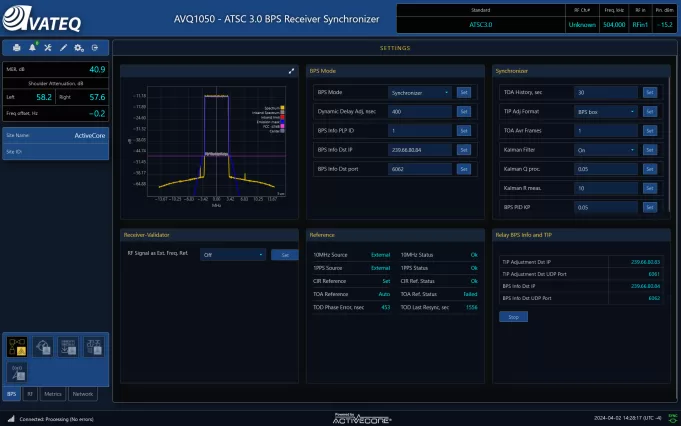Click the pencil edit icon

[63, 48]
